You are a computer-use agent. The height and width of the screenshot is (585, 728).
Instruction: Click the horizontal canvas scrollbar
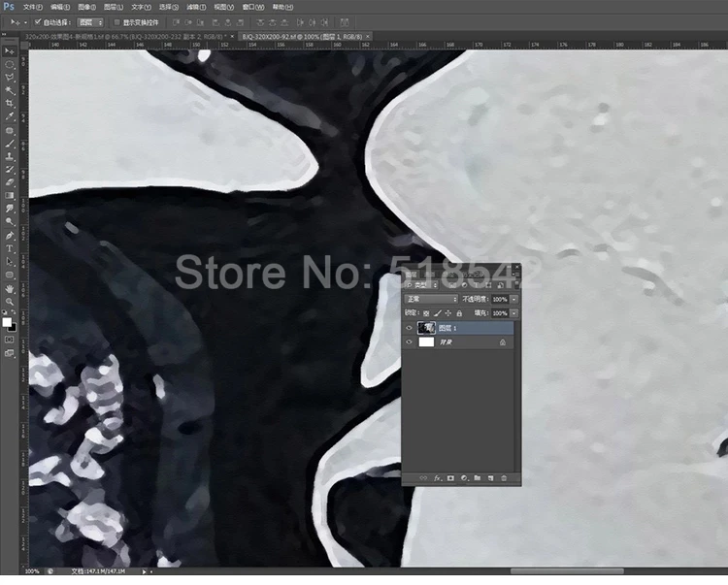pyautogui.click(x=567, y=571)
